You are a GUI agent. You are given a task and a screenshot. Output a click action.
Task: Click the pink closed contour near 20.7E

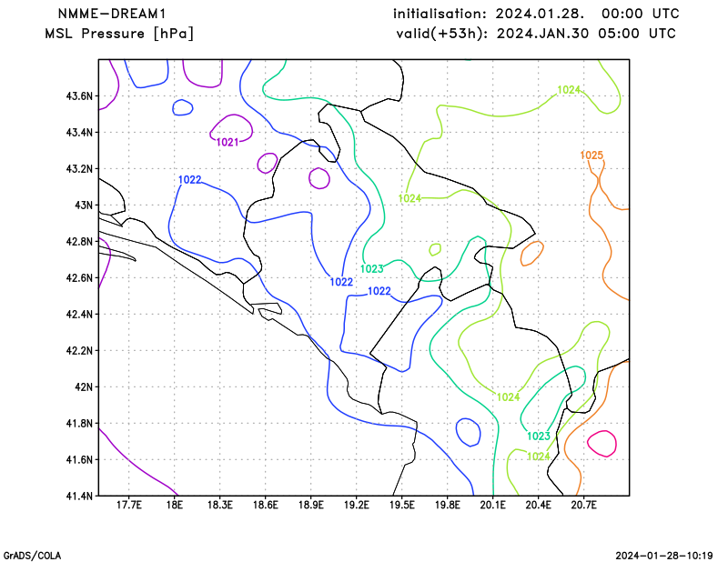click(x=602, y=444)
